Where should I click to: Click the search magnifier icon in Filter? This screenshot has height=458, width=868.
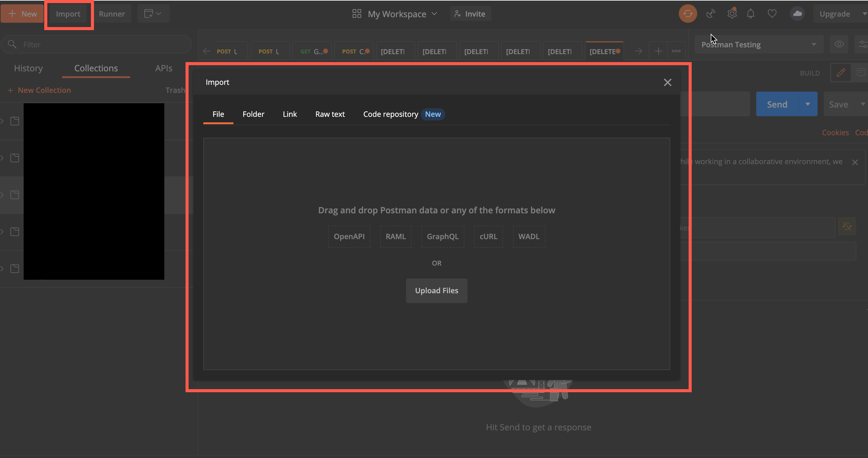[12, 44]
